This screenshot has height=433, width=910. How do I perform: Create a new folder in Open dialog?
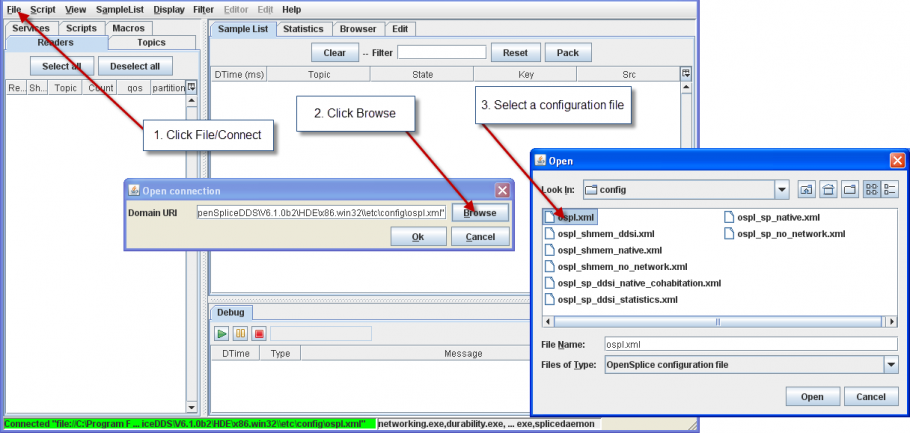(850, 189)
